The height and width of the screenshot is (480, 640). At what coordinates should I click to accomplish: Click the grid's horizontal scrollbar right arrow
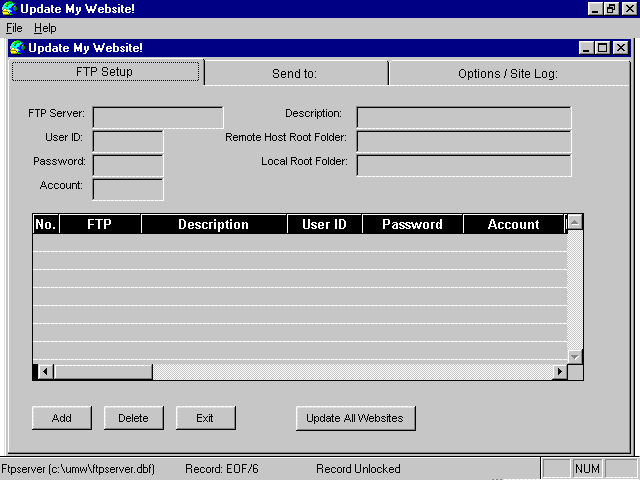click(x=560, y=372)
